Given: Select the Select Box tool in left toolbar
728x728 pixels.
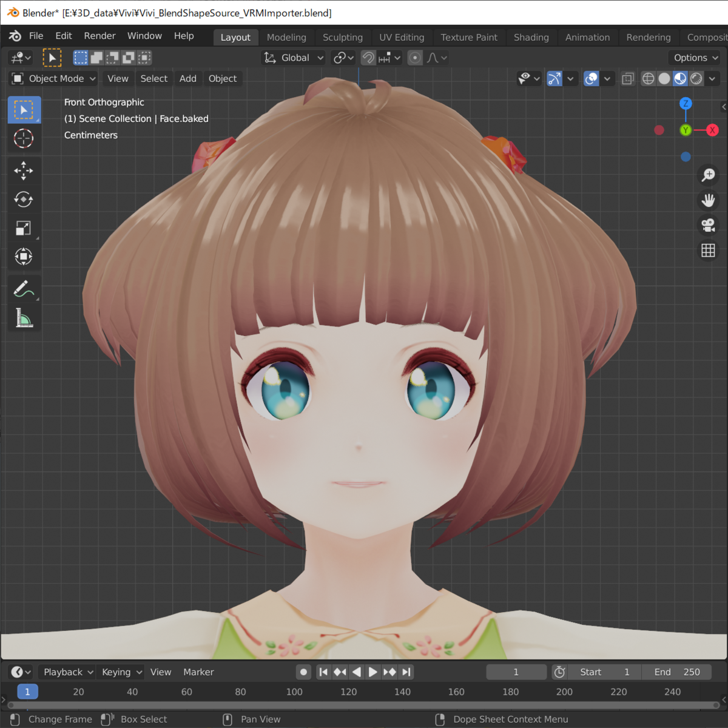Looking at the screenshot, I should click(24, 110).
